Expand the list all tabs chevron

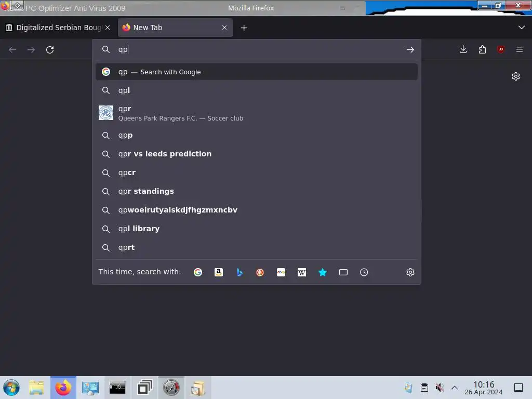(x=522, y=28)
